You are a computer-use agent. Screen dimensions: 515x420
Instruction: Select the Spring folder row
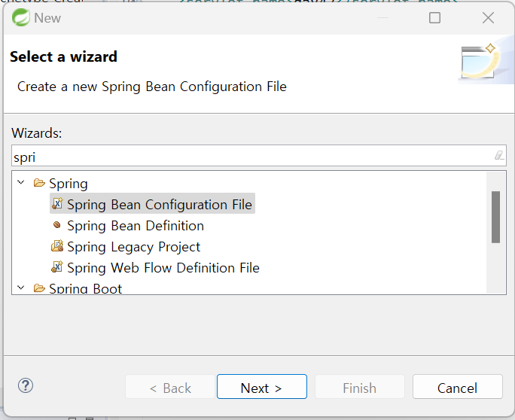tap(68, 184)
